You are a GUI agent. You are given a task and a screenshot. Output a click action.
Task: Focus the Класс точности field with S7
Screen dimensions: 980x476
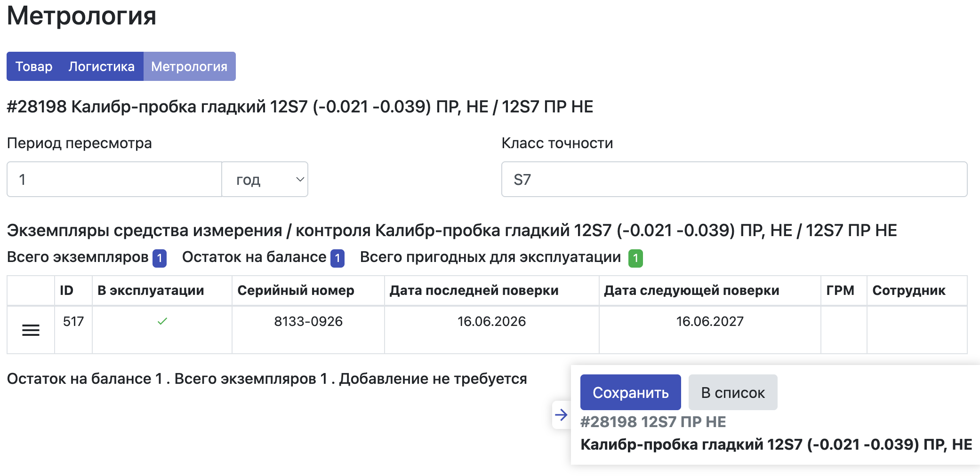pyautogui.click(x=734, y=179)
